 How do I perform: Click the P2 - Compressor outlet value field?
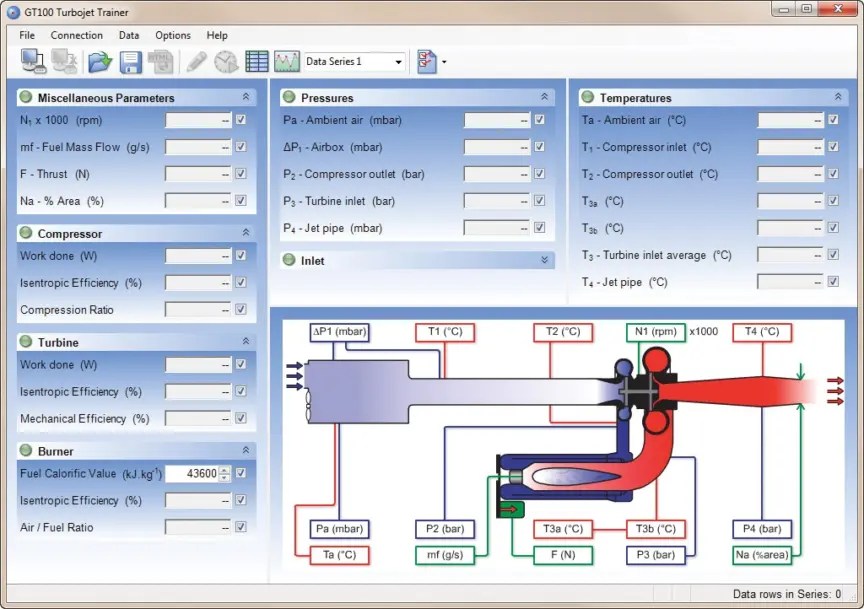pos(497,174)
